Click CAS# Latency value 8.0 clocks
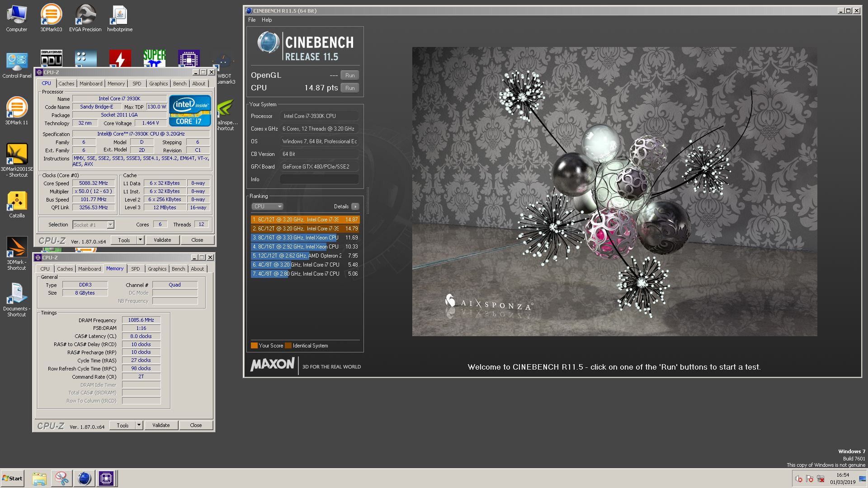Viewport: 868px width, 488px height. point(141,336)
